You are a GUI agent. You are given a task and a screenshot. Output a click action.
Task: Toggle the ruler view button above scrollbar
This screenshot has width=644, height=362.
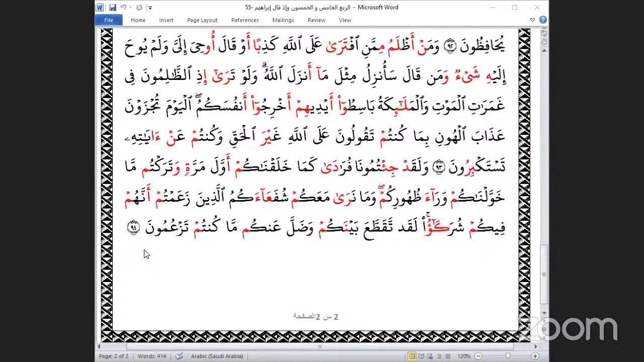pyautogui.click(x=544, y=32)
